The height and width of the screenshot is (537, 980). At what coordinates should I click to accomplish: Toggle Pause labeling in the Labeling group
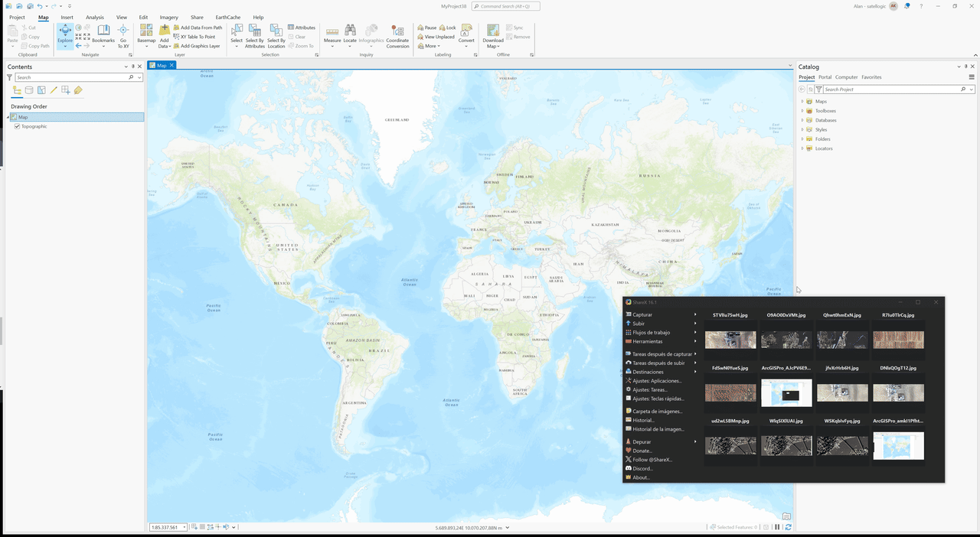point(426,28)
